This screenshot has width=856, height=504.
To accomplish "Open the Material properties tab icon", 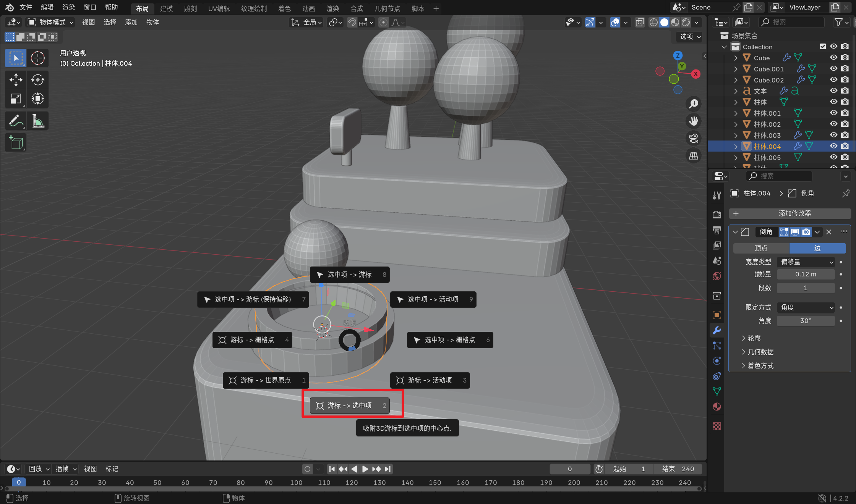I will click(x=717, y=407).
